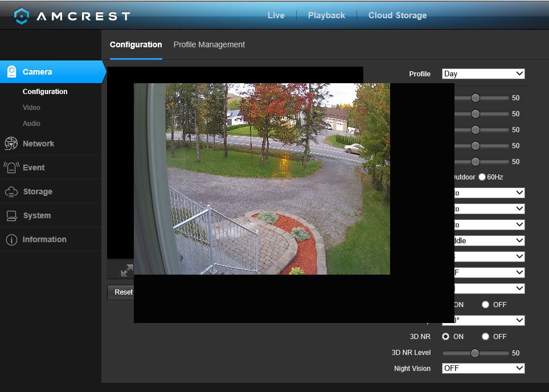Open the Audio submenu item
Image resolution: width=549 pixels, height=392 pixels.
(31, 123)
